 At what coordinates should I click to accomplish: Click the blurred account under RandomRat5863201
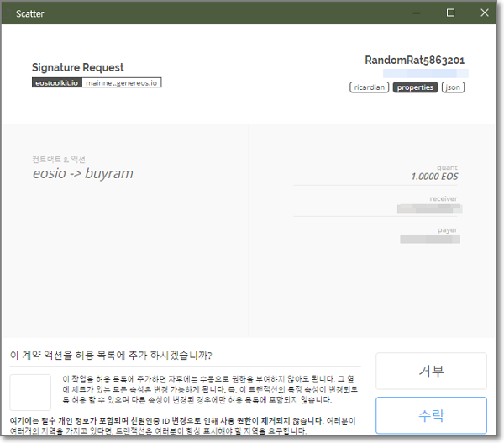click(418, 74)
